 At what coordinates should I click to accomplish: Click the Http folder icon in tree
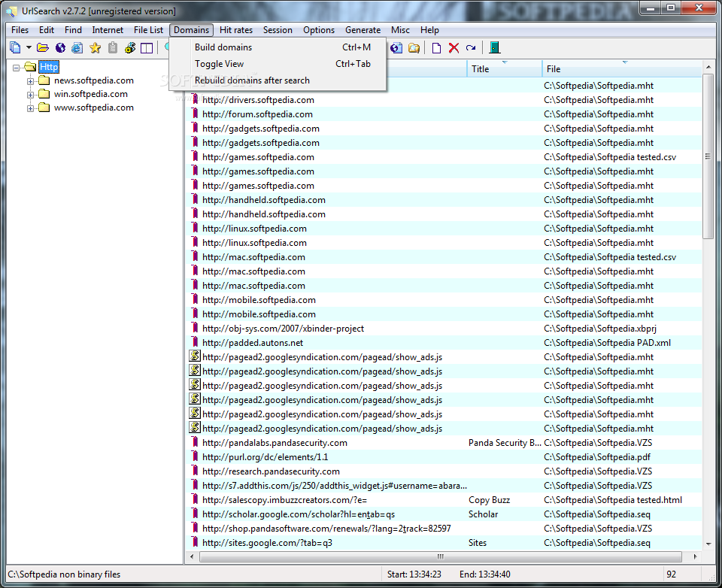tap(30, 67)
